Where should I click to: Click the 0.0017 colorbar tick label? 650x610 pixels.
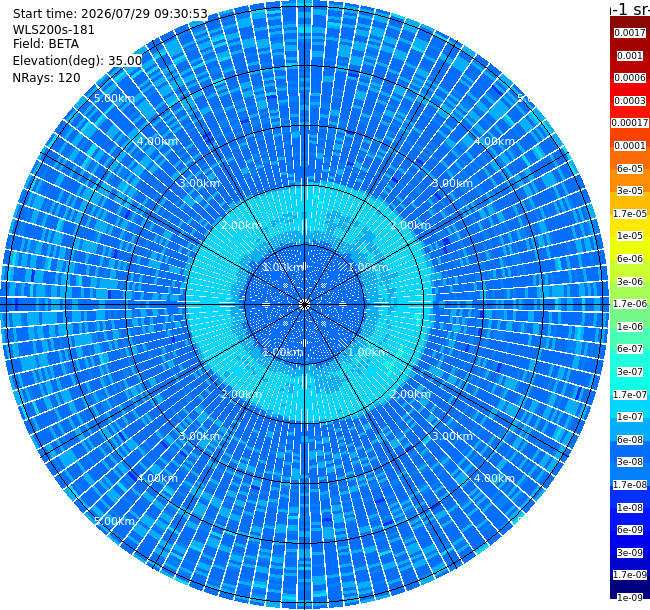click(x=630, y=33)
